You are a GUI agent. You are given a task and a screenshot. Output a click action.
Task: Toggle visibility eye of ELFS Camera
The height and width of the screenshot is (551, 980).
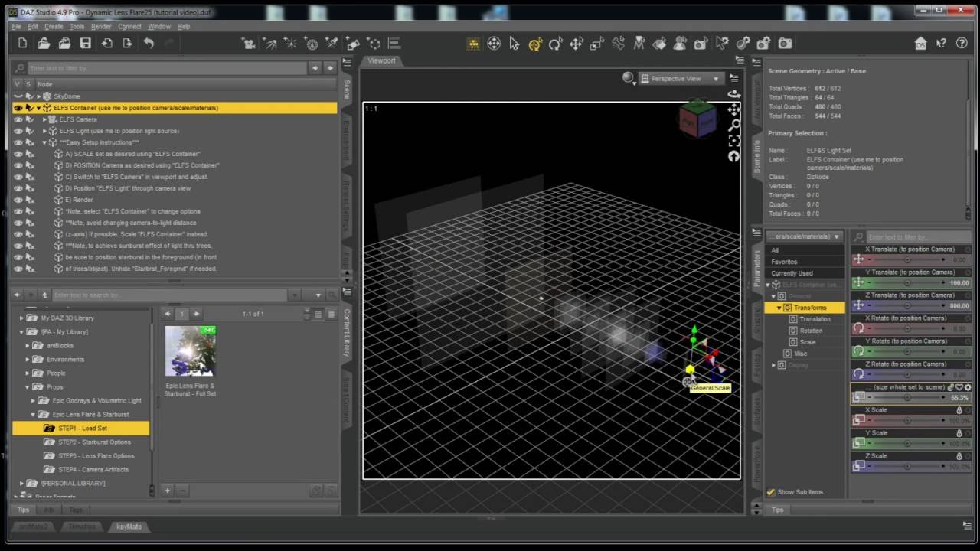18,119
